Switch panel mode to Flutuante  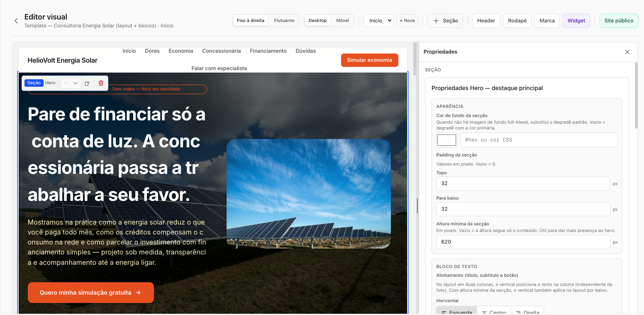point(284,20)
